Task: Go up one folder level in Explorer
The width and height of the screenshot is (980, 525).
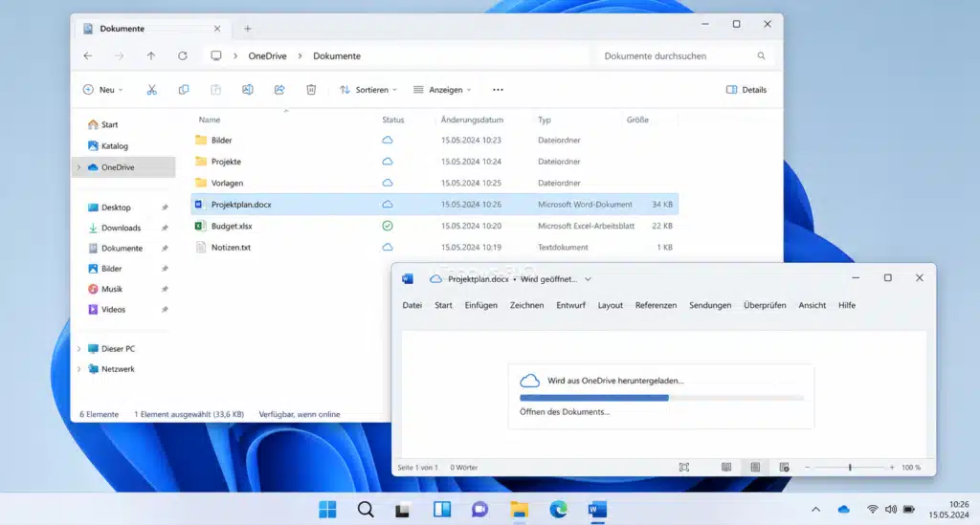Action: [151, 55]
